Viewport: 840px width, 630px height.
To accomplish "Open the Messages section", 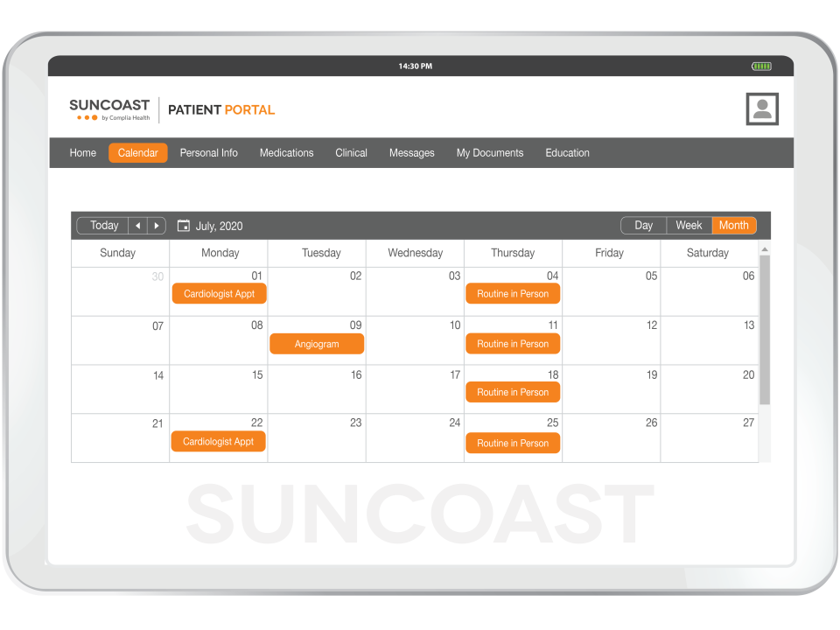I will click(x=411, y=152).
